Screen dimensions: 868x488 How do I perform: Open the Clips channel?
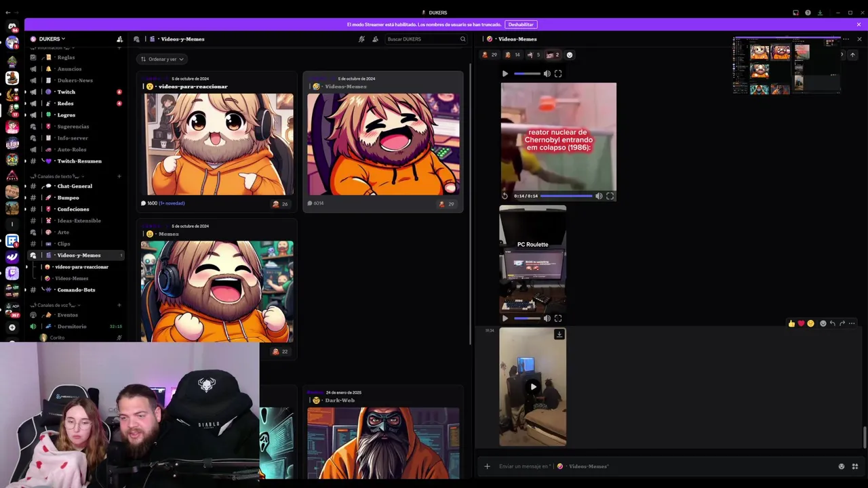click(64, 244)
